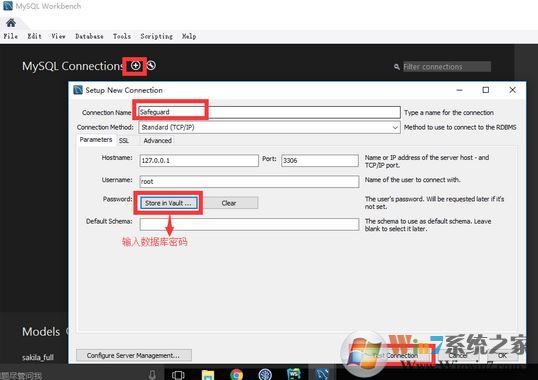This screenshot has height=380, width=538.
Task: Switch to the Advanced tab
Action: tap(157, 140)
